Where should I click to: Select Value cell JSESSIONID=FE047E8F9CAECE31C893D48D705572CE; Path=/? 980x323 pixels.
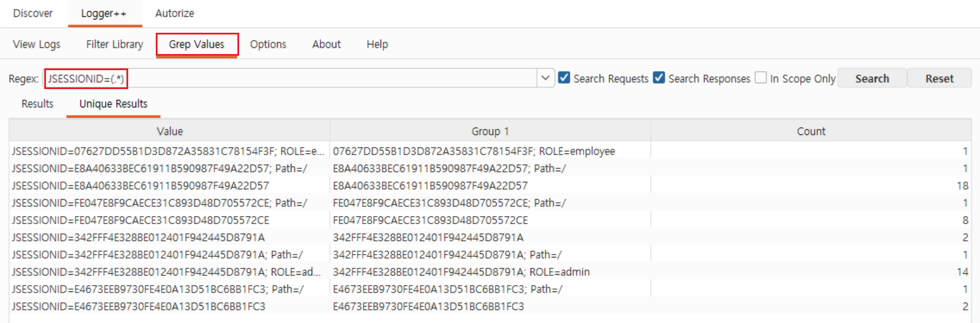170,203
